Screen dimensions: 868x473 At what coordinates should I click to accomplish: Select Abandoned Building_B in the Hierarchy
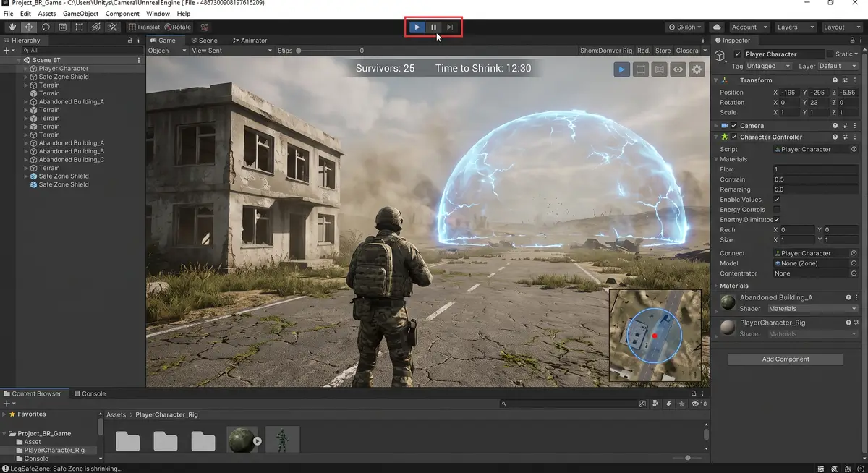click(71, 151)
